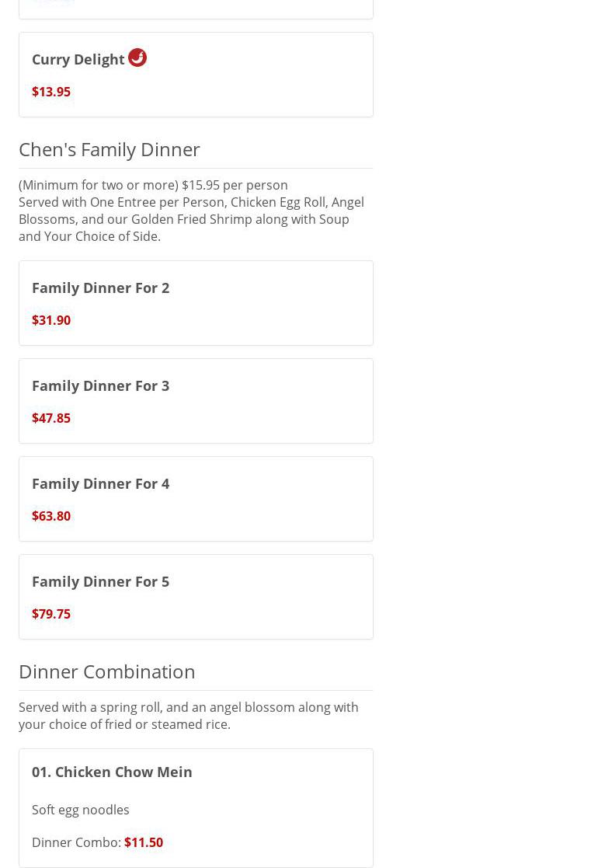This screenshot has height=868, width=598.
Task: Open 01. Chicken Chow Mein item
Action: [112, 772]
